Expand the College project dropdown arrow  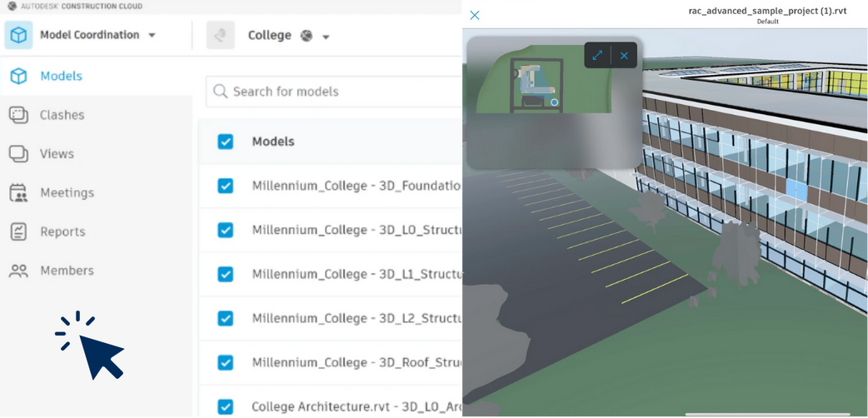[326, 37]
